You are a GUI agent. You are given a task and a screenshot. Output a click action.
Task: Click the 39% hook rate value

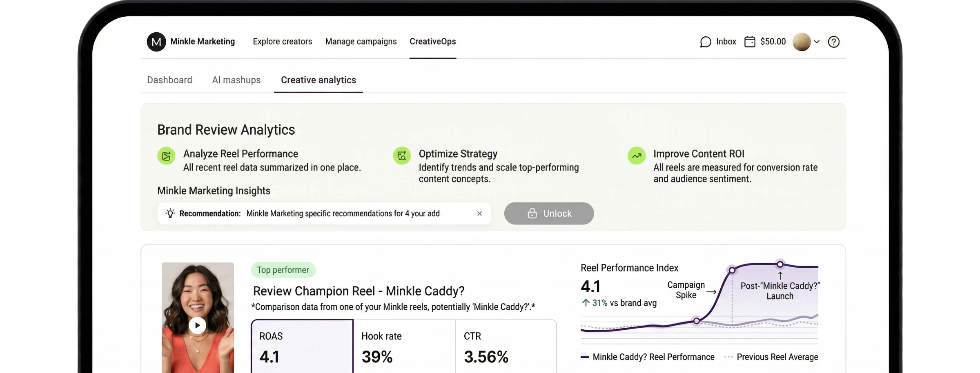click(377, 357)
